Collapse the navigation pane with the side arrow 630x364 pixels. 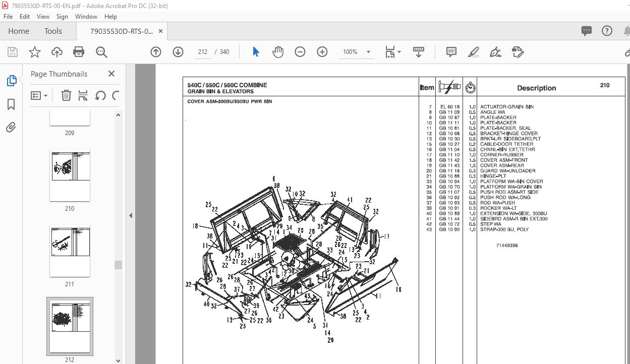130,215
